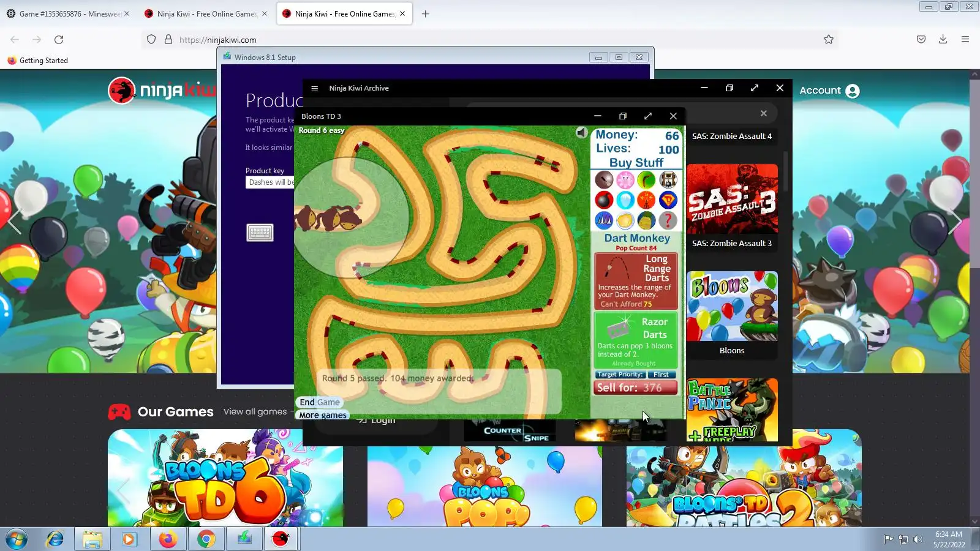The height and width of the screenshot is (551, 980).
Task: Select the pink Tack Shooter tower icon
Action: click(625, 180)
